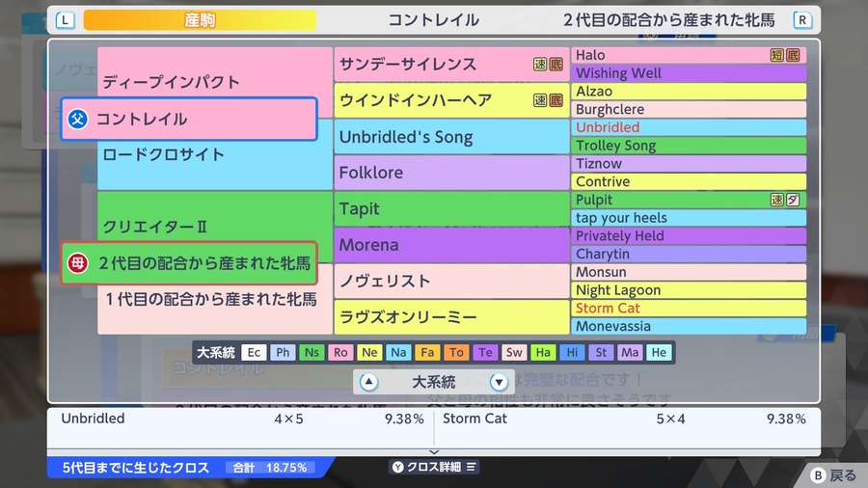Click the mother (母) badge icon

pyautogui.click(x=77, y=263)
